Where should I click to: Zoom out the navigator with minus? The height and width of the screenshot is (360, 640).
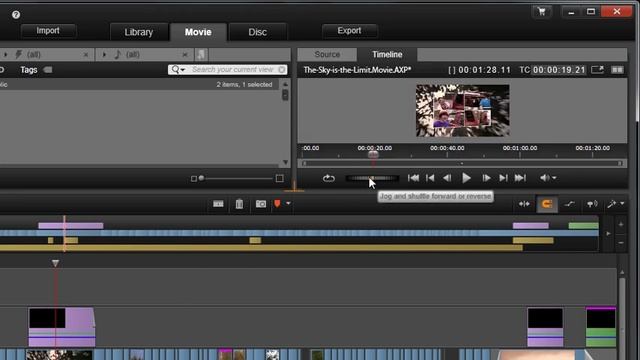(x=621, y=243)
